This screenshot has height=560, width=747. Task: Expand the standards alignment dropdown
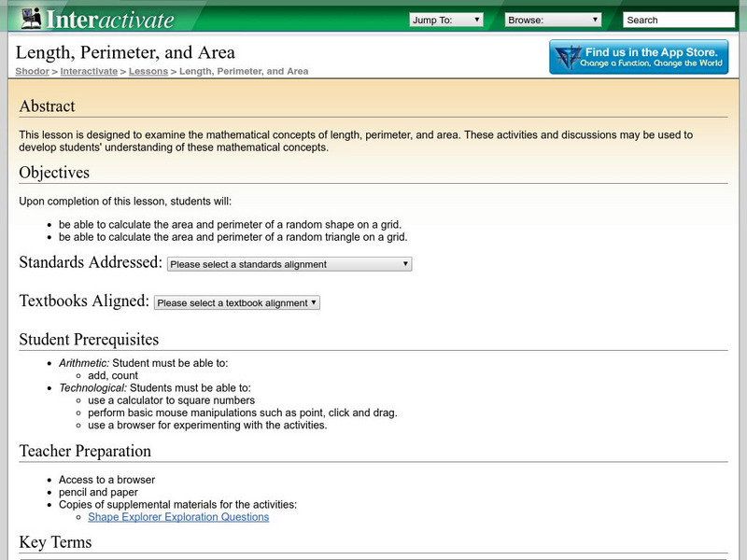(x=289, y=264)
